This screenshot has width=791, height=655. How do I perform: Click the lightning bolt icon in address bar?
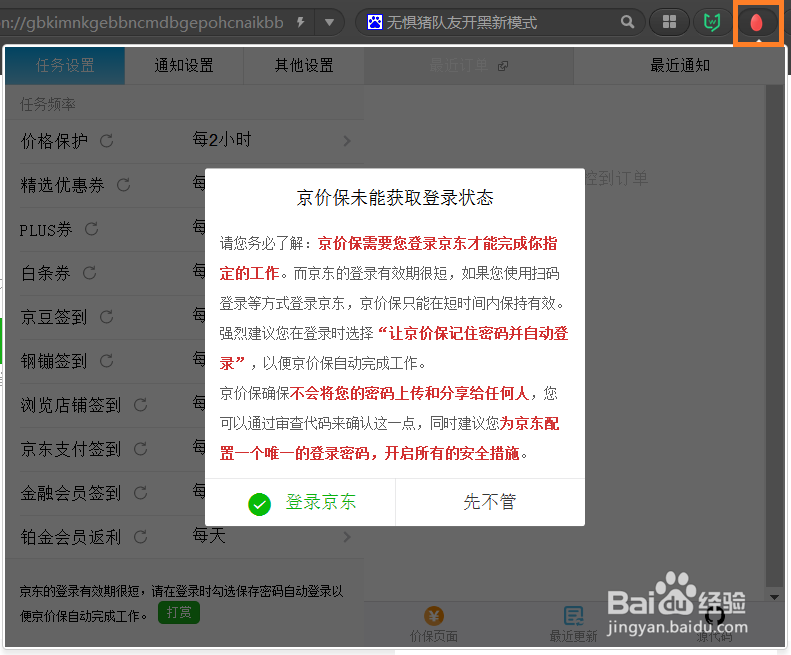(x=301, y=22)
